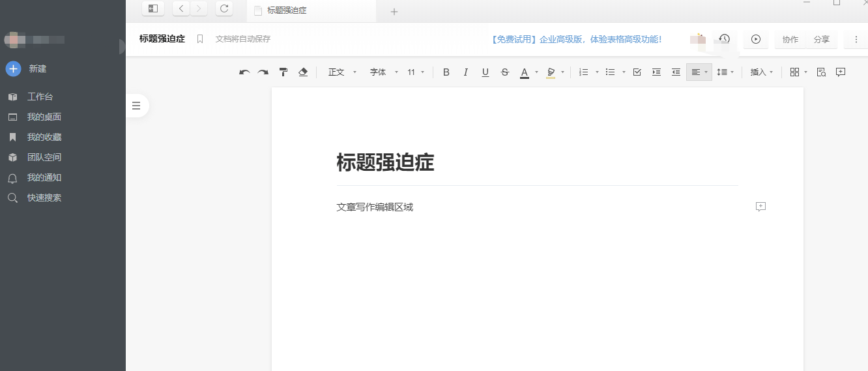Select the format painter tool
Image resolution: width=868 pixels, height=371 pixels.
(283, 72)
